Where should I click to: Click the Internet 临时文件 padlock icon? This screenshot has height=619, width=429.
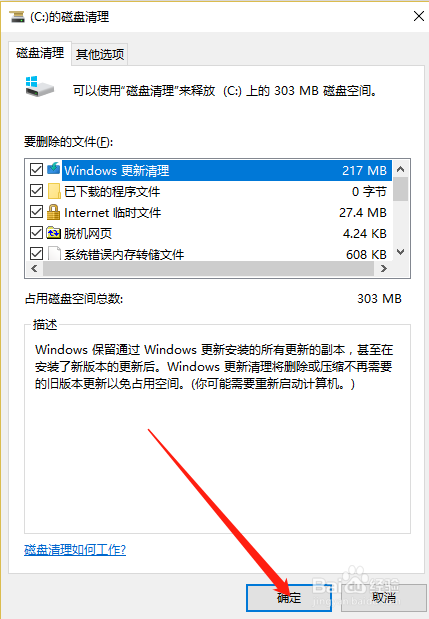(x=53, y=212)
